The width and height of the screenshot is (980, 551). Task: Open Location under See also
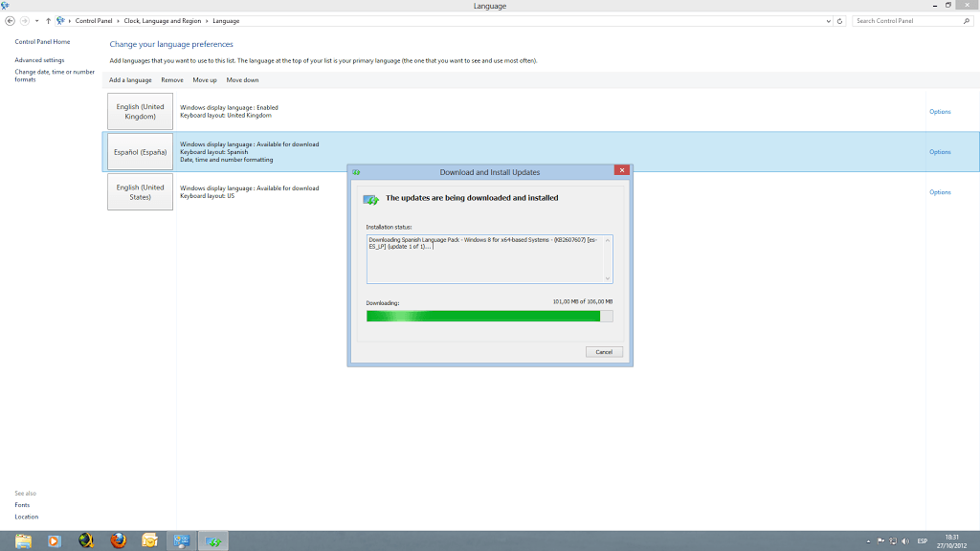pyautogui.click(x=26, y=517)
